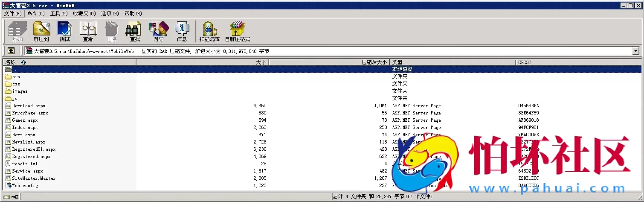644x202 pixels.
Task: Select Service.aspx file name
Action: [x=27, y=171]
